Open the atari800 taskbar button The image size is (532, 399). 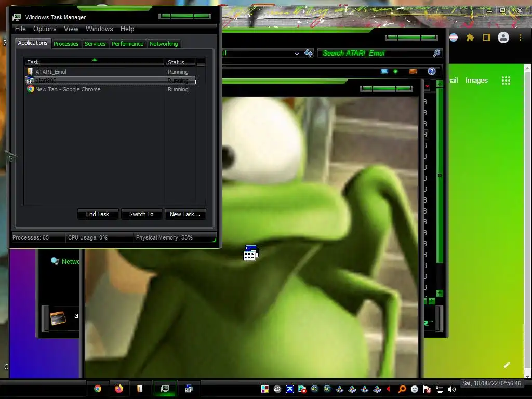[x=189, y=389]
